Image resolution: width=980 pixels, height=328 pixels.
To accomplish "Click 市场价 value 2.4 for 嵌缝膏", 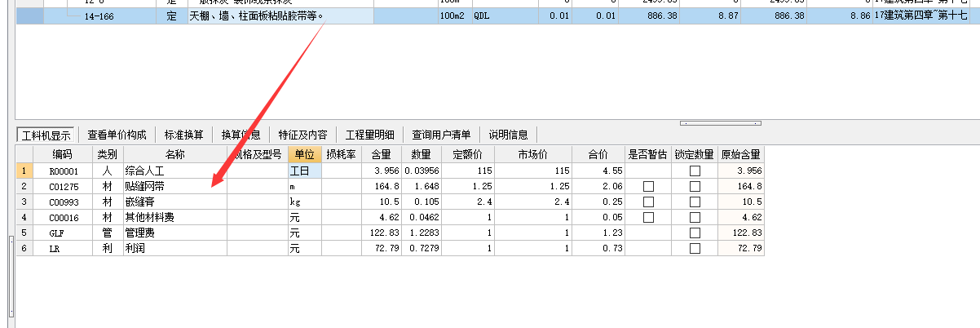I will pyautogui.click(x=532, y=202).
